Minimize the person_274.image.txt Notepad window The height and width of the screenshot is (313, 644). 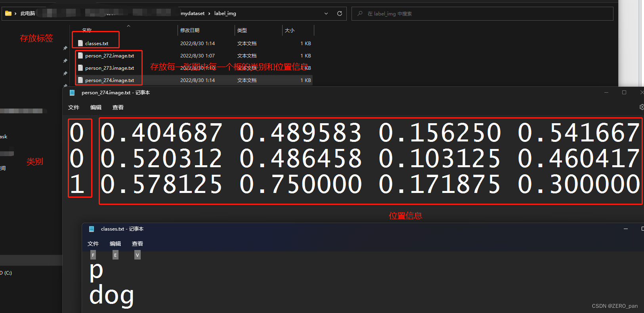tap(606, 92)
